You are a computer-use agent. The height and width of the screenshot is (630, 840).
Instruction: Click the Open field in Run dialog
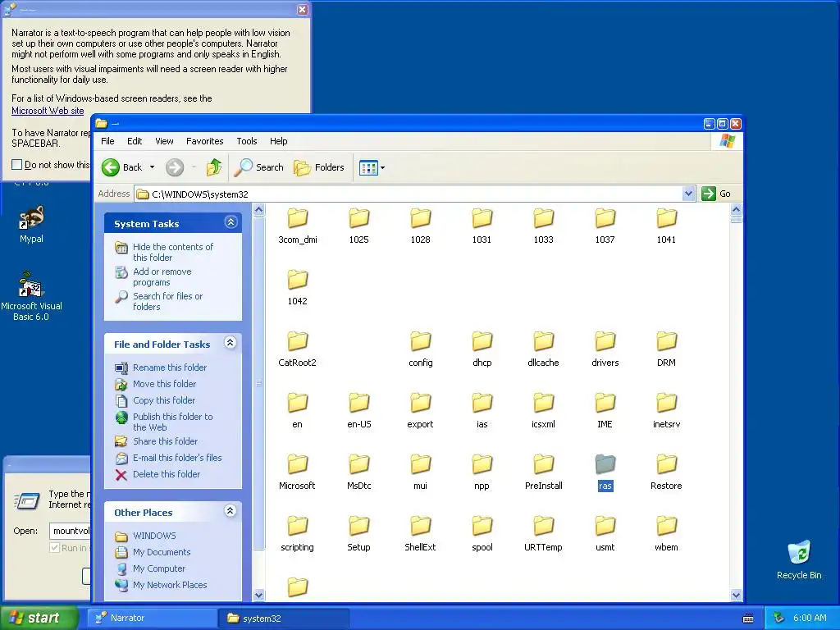click(x=70, y=531)
